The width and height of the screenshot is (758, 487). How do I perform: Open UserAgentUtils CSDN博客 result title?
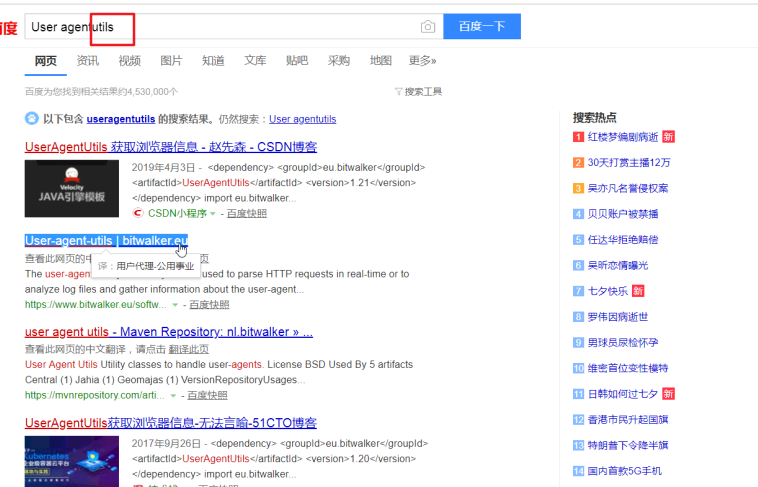pos(171,147)
